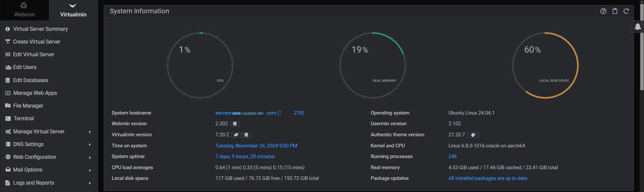The height and width of the screenshot is (192, 644).
Task: Open the notifications bell
Action: [638, 27]
